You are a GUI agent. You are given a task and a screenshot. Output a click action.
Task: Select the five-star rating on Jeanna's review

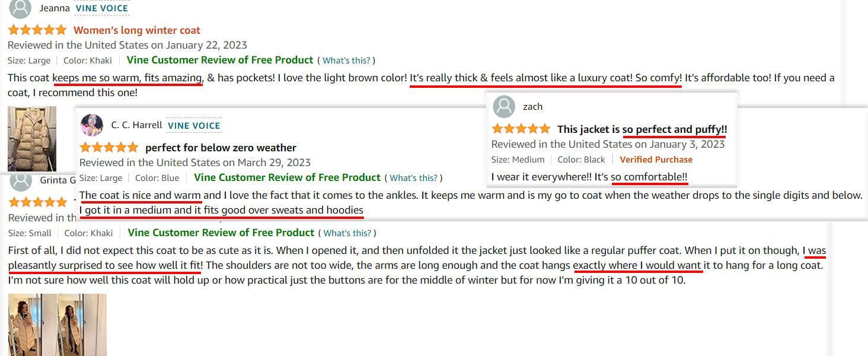click(36, 29)
